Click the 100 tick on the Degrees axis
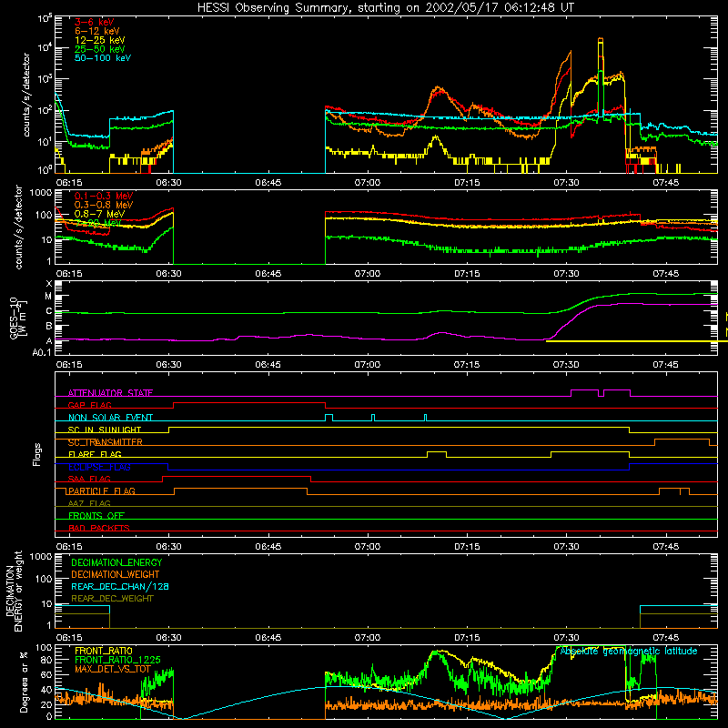The image size is (728, 728). [x=44, y=648]
